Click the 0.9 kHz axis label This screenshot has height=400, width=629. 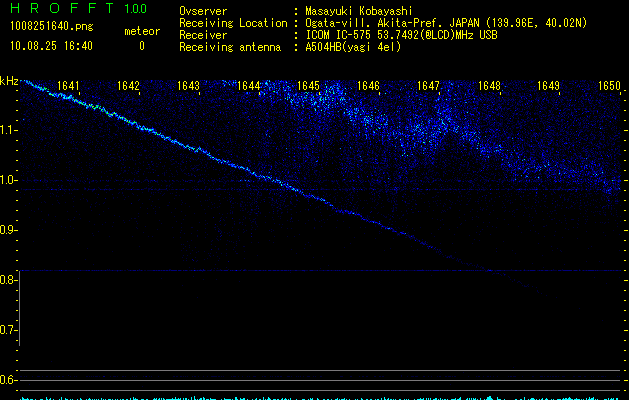pos(8,230)
